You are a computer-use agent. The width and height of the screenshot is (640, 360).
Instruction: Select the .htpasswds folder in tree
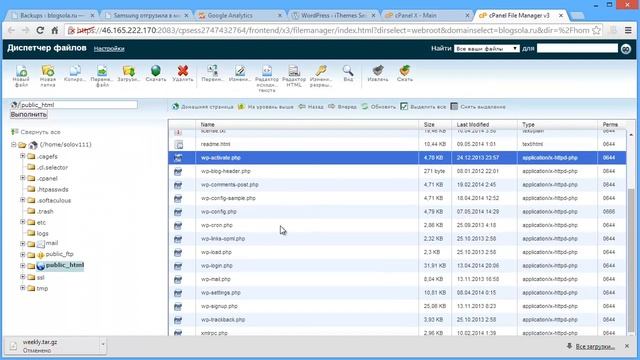pos(53,189)
